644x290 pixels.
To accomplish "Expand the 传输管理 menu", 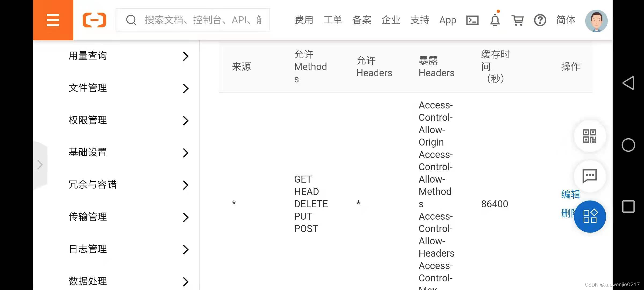I will pos(129,217).
